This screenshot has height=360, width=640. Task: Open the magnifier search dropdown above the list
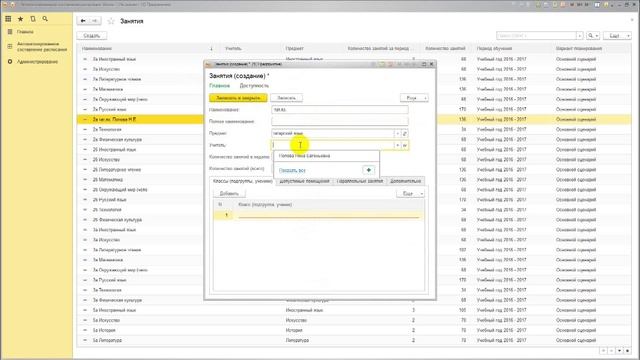tap(593, 36)
